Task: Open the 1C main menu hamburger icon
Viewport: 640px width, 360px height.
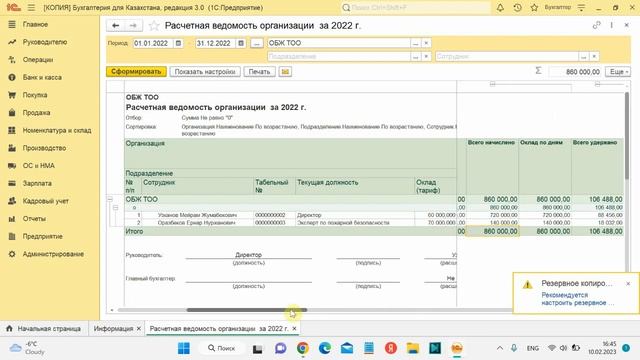Action: point(31,7)
